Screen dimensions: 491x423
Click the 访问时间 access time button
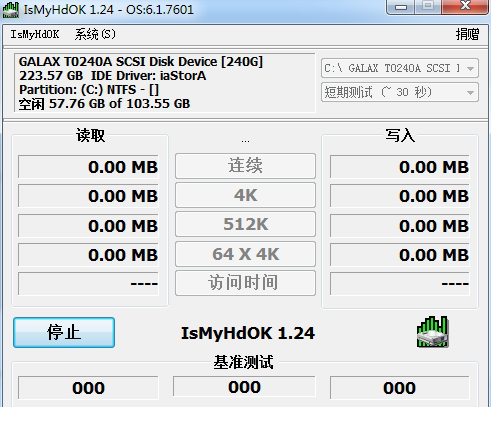(245, 283)
